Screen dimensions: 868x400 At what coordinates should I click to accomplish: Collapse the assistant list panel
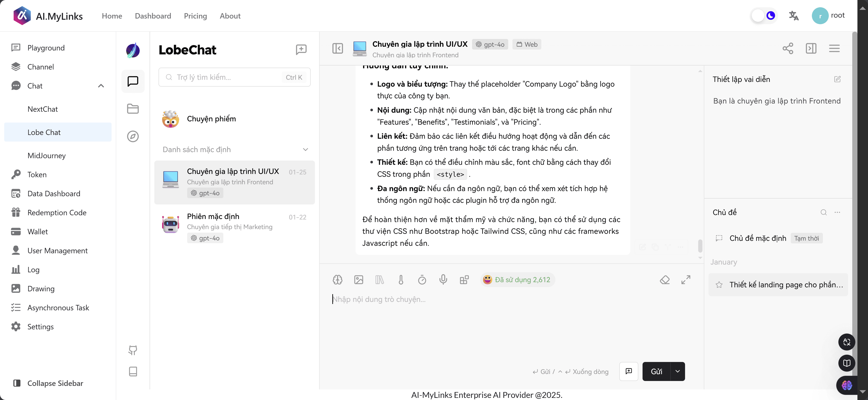point(338,48)
